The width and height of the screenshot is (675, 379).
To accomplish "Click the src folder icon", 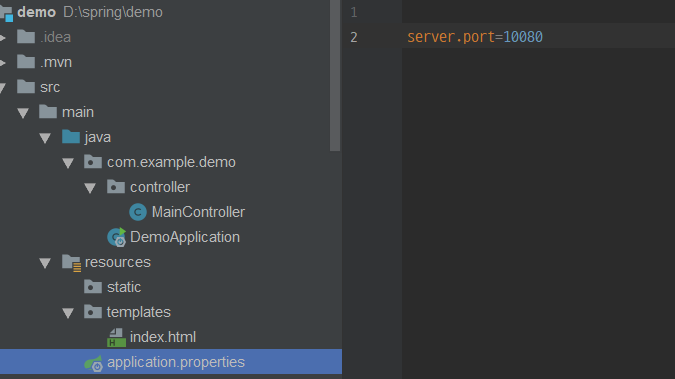I will point(26,87).
